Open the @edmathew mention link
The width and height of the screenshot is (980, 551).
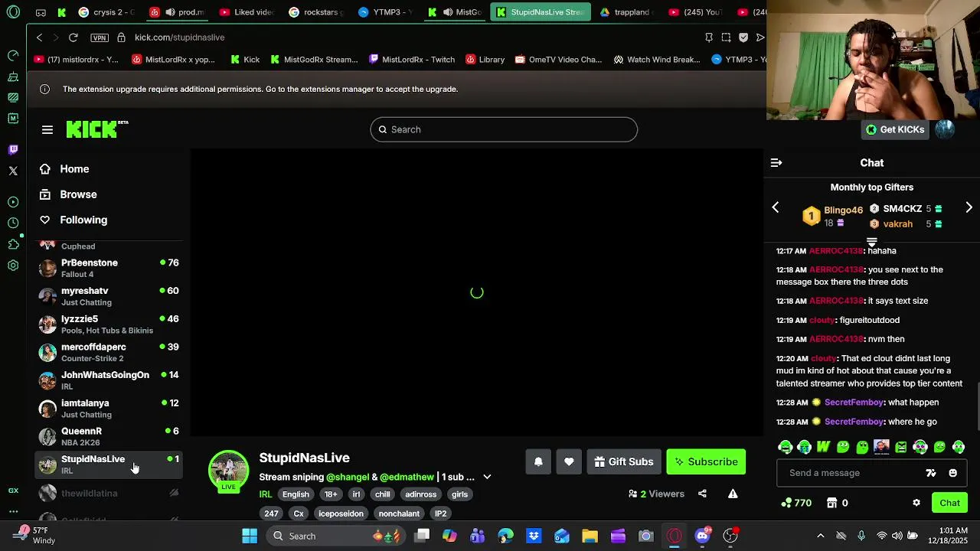coord(407,477)
